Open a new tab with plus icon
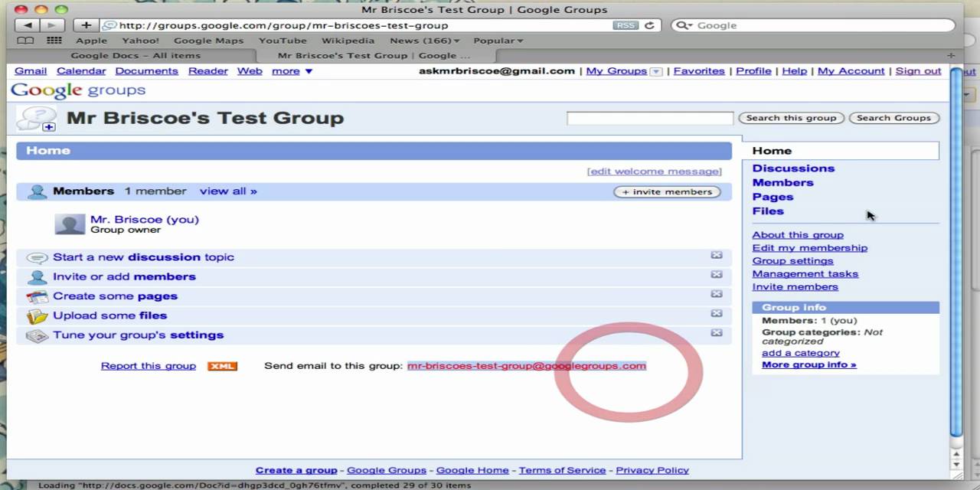 [952, 55]
